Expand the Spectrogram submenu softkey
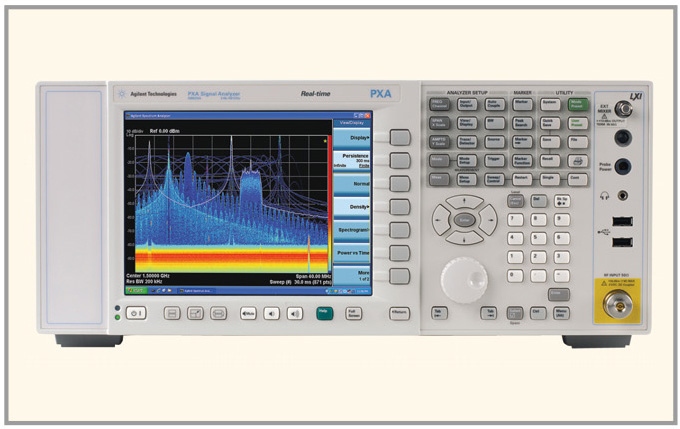Image resolution: width=680 pixels, height=429 pixels. click(x=352, y=230)
